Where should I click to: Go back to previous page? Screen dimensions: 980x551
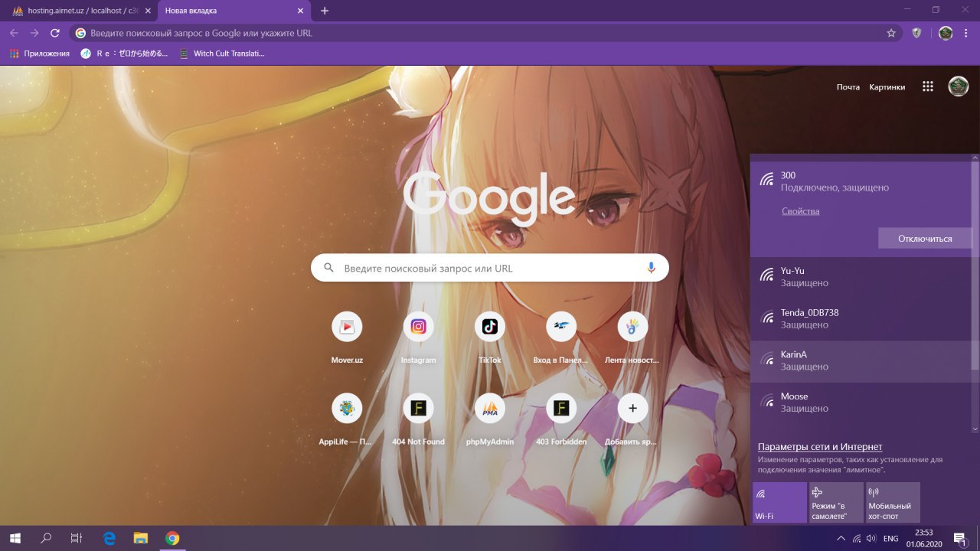[x=14, y=33]
